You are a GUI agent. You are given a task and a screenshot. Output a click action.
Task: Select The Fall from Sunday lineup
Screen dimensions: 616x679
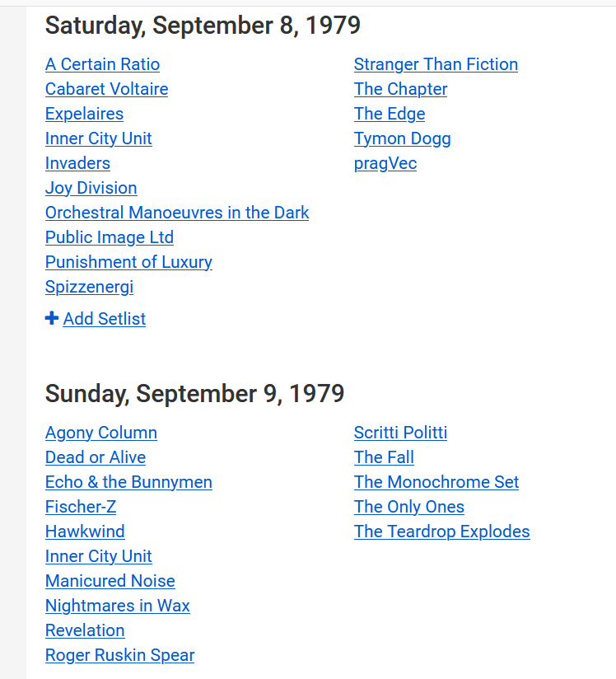click(384, 457)
